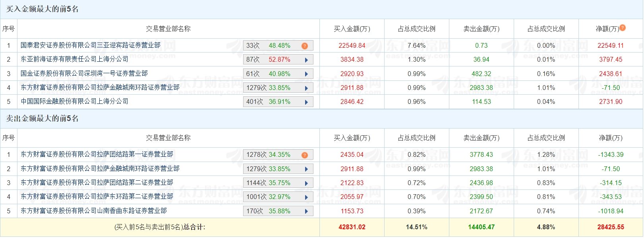Click the 40.98% rate for 国金证券

279,74
